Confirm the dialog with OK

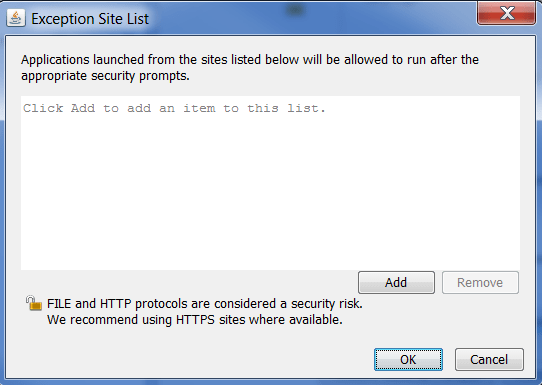pyautogui.click(x=408, y=359)
